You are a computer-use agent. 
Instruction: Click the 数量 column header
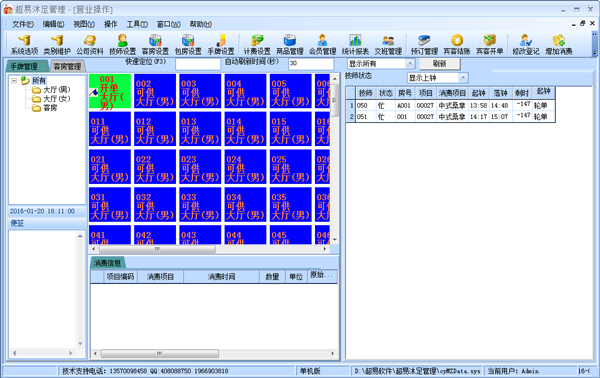tap(272, 277)
